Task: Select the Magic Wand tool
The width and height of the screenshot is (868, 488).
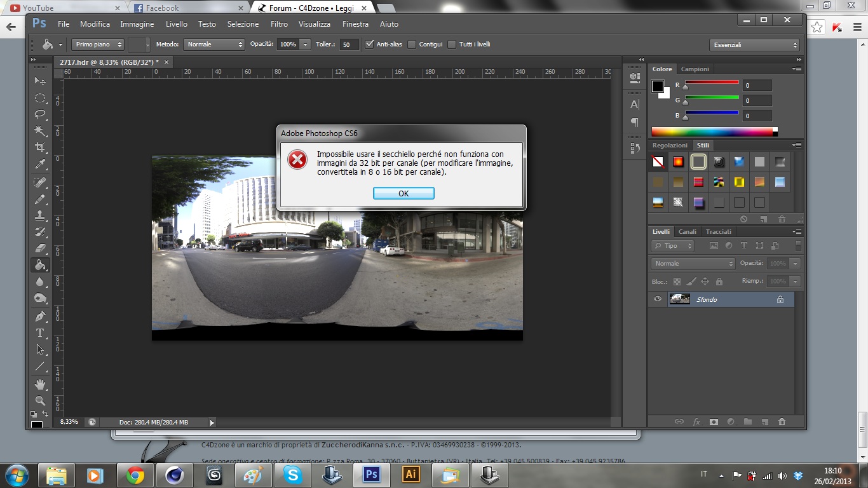Action: 40,131
